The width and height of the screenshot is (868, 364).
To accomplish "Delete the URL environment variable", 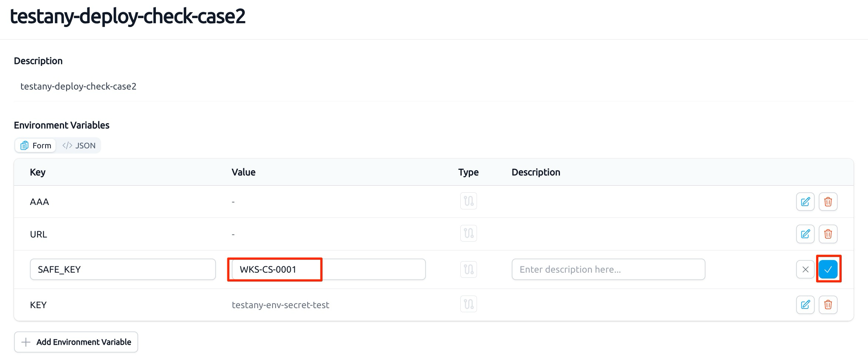I will (828, 234).
